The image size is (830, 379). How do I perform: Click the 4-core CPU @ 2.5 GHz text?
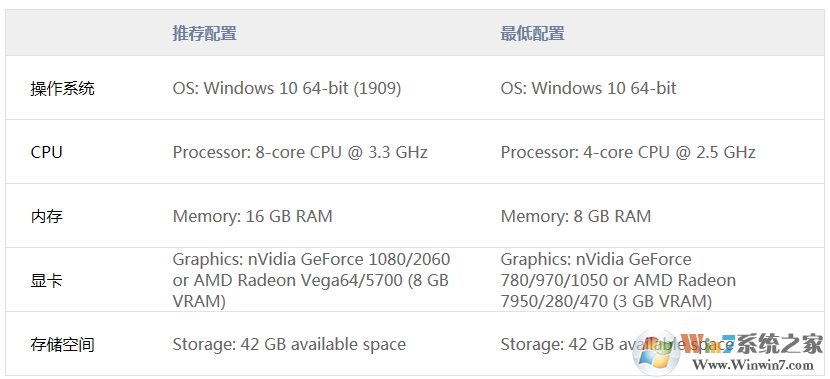[669, 152]
